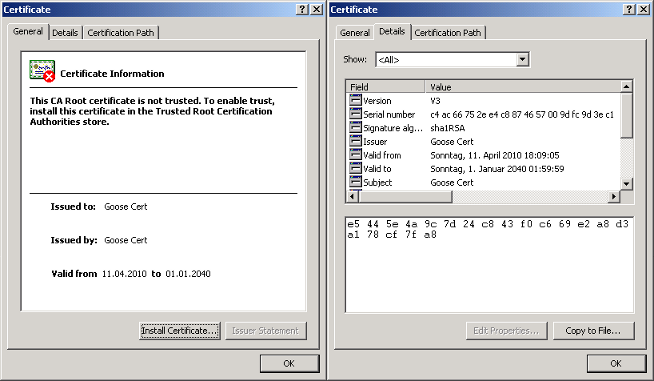Select the Serial number field icon

[355, 114]
